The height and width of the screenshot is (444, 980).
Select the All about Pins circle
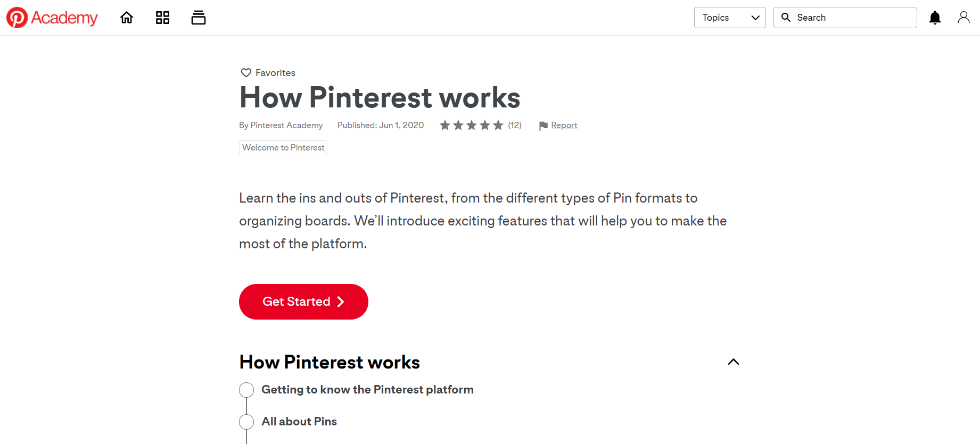pyautogui.click(x=246, y=422)
